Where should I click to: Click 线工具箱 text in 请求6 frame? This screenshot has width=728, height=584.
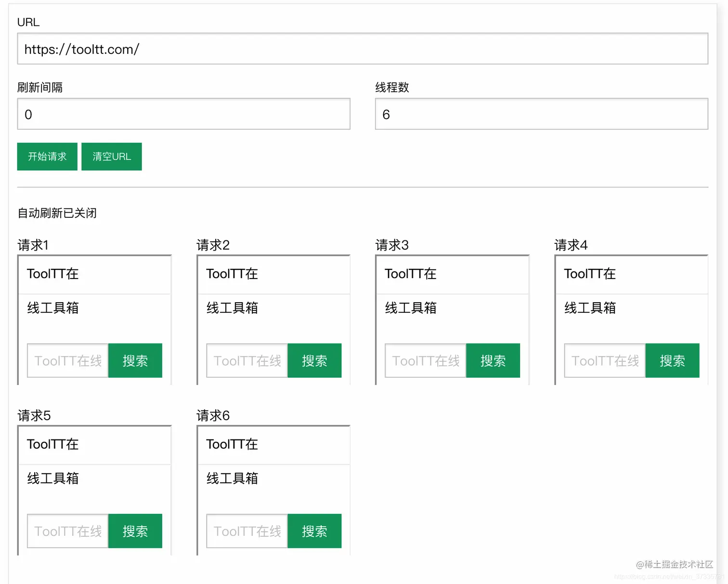pos(232,478)
